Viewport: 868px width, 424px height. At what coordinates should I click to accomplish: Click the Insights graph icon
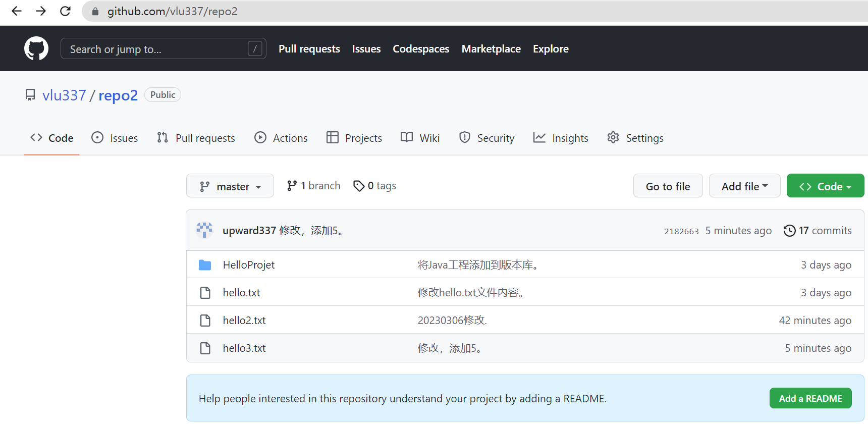(539, 137)
